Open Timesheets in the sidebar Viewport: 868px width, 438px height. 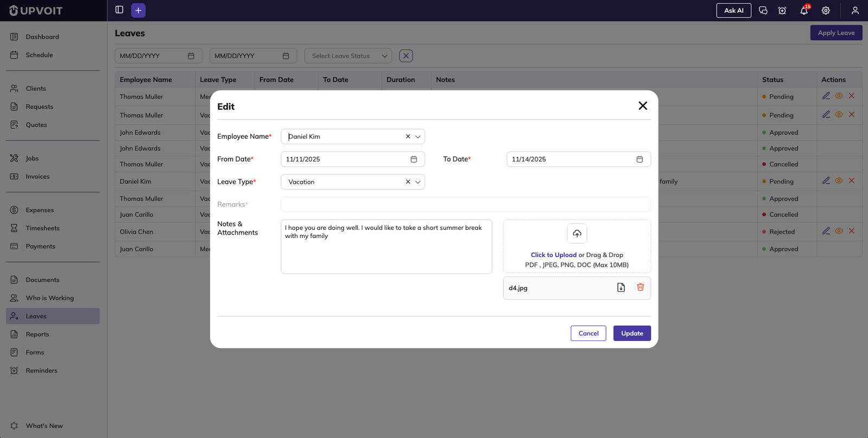coord(53,228)
